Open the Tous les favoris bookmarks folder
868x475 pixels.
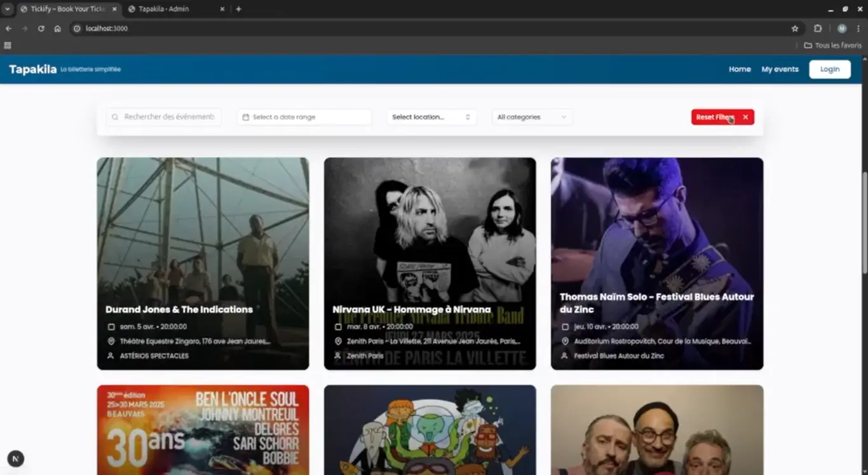tap(832, 45)
